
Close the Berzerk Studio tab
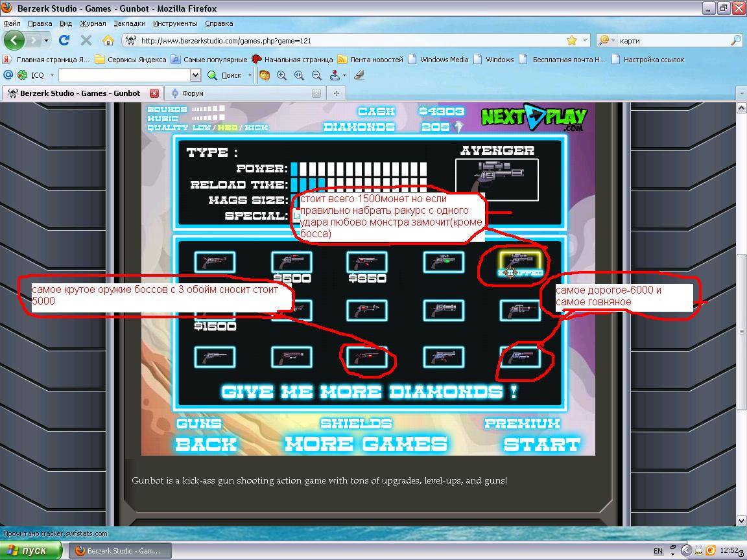(x=154, y=93)
